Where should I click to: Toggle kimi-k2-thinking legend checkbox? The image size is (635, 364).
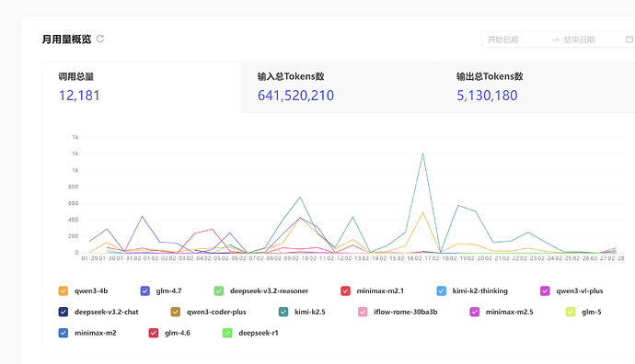click(442, 290)
